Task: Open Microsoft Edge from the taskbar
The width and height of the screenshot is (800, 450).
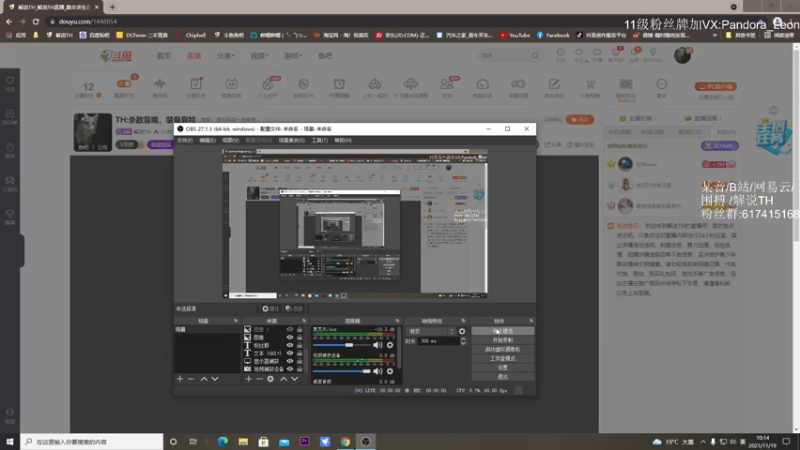Action: (x=223, y=441)
